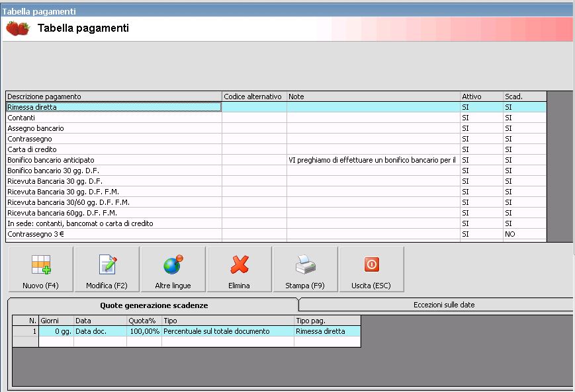This screenshot has width=575, height=392.
Task: Click the Altre lingue globe icon
Action: [x=173, y=264]
